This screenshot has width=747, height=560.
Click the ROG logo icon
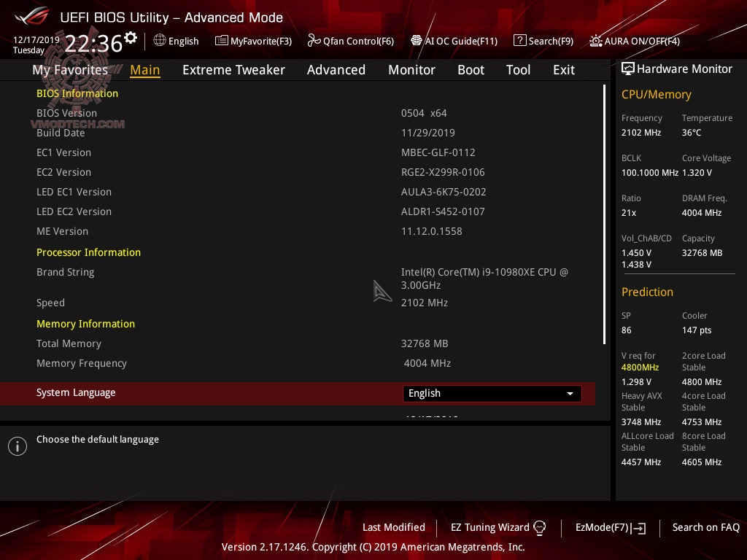(x=32, y=16)
